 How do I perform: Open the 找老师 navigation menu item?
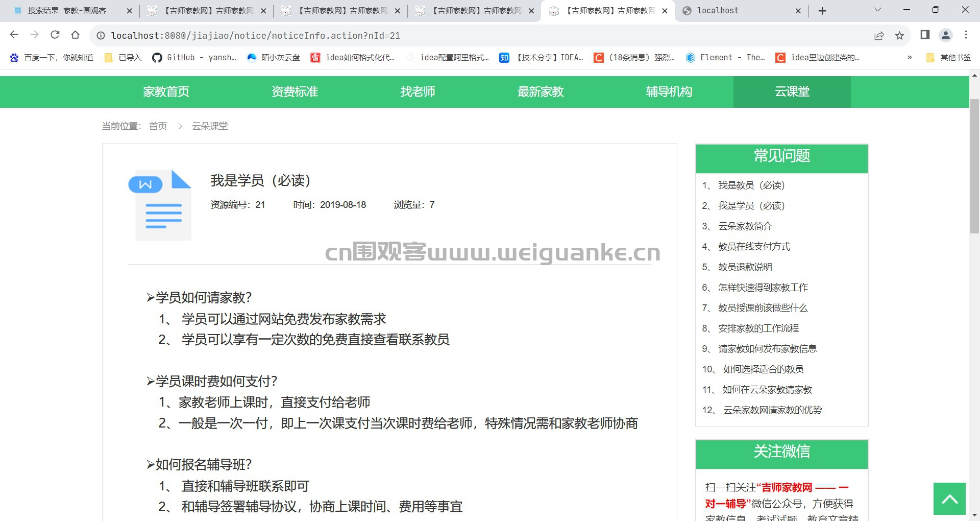418,92
